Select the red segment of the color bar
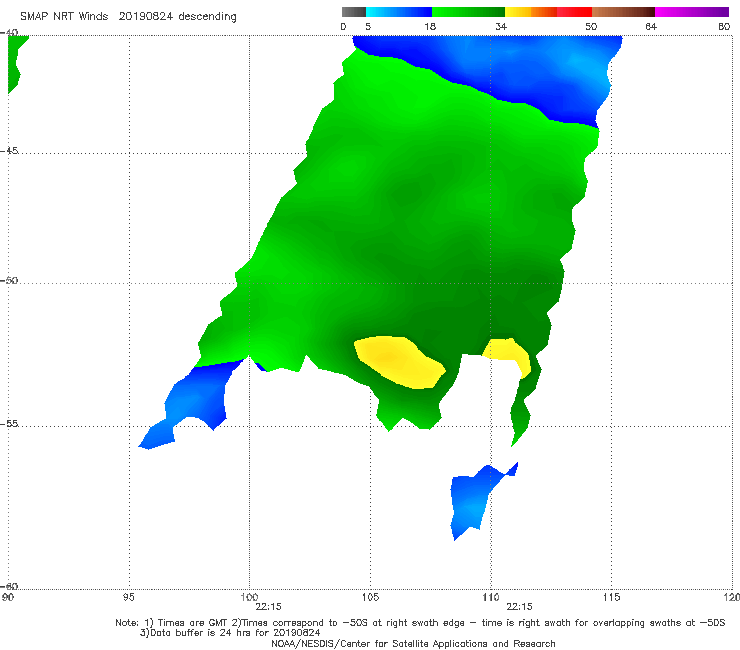 tap(575, 12)
